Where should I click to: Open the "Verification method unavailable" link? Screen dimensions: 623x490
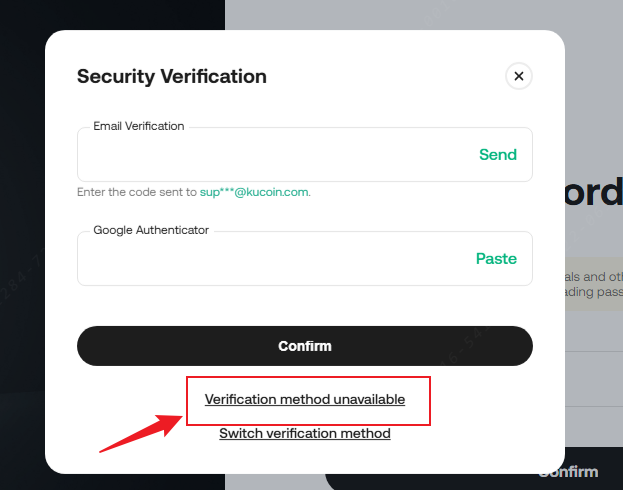point(305,399)
